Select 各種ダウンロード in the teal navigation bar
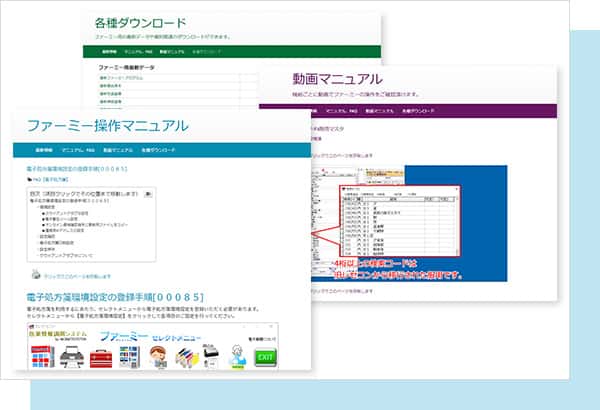Image resolution: width=600 pixels, height=410 pixels. click(x=158, y=150)
